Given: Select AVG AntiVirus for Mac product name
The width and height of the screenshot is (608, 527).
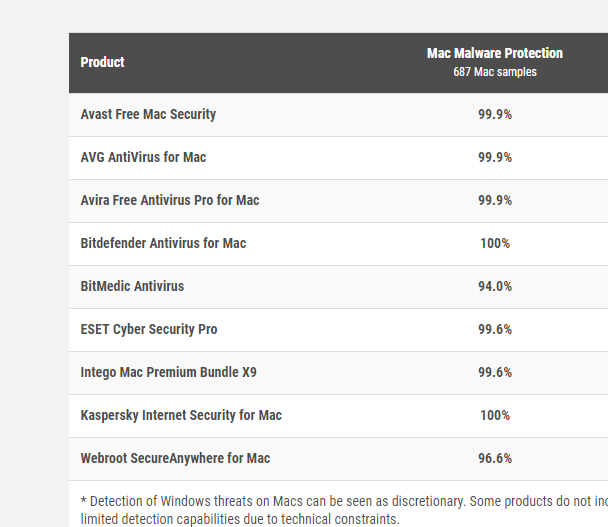Looking at the screenshot, I should (143, 157).
